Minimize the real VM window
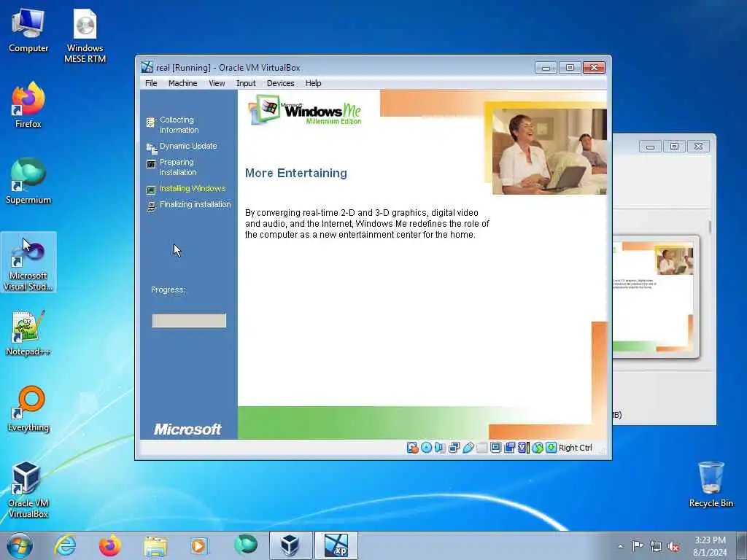747x560 pixels. [x=546, y=68]
